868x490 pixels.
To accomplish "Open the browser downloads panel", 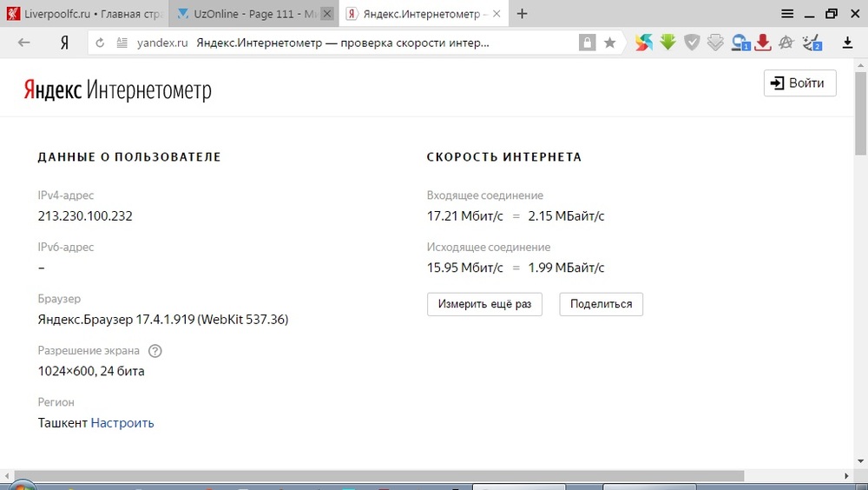I will 848,43.
